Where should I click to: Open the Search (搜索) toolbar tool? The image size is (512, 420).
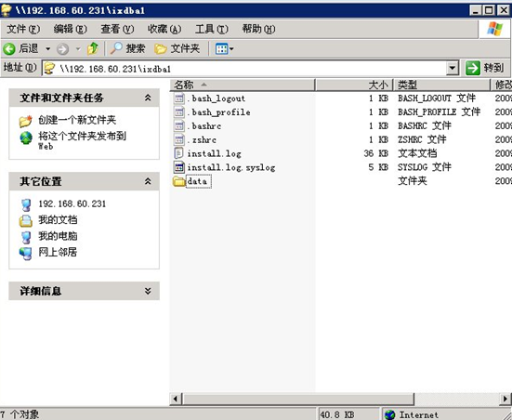[127, 48]
